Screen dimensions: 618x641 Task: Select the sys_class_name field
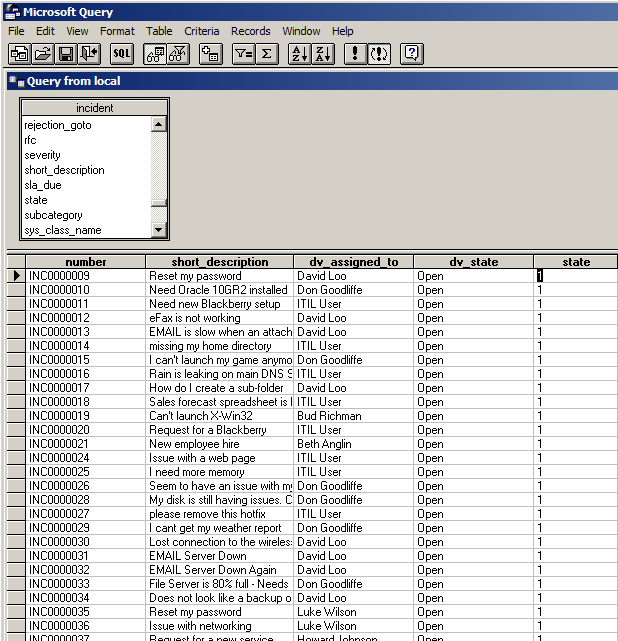tap(63, 230)
